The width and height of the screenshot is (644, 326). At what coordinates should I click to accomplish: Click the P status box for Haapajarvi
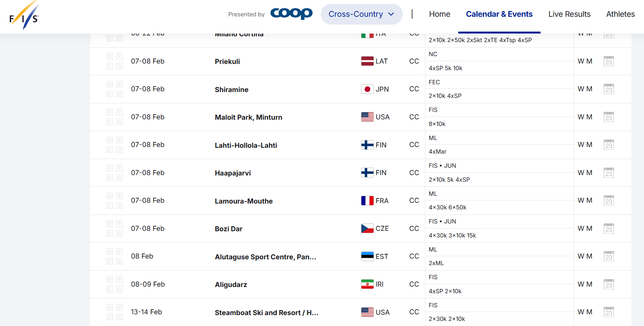pos(119,168)
